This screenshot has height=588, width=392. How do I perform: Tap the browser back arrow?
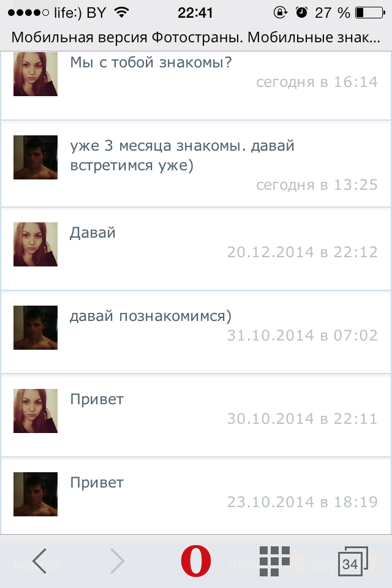(x=39, y=561)
